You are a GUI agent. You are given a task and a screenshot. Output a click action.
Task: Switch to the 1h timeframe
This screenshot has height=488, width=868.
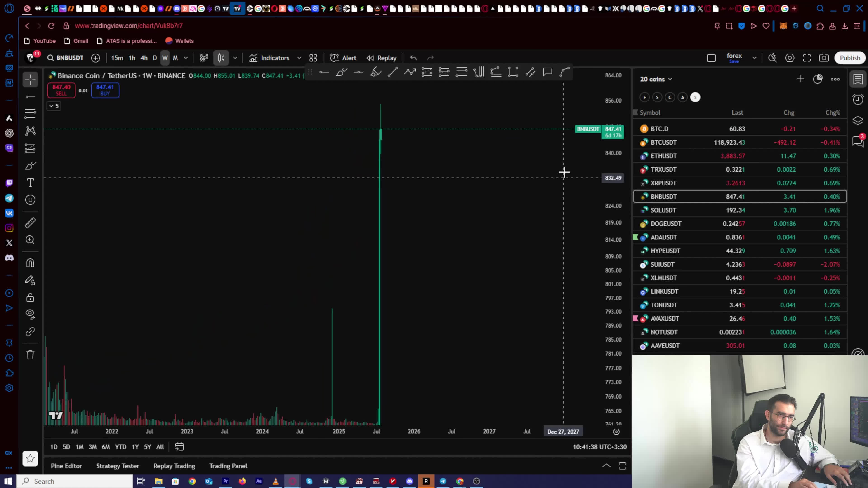click(x=132, y=58)
